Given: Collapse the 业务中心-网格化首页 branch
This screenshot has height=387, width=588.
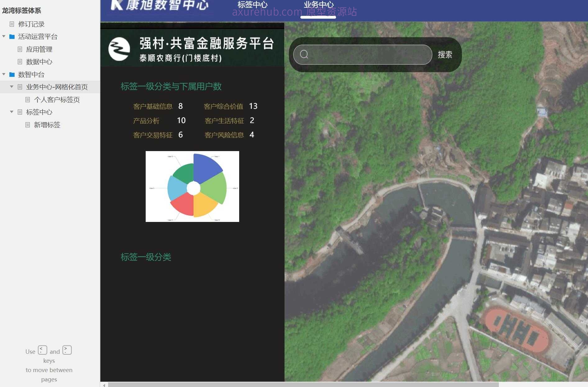Looking at the screenshot, I should coord(12,87).
